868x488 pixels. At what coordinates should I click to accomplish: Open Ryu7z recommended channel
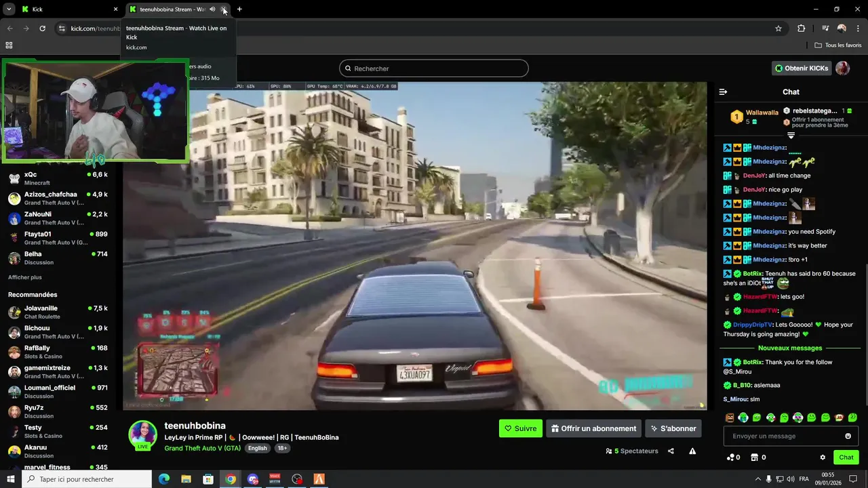pos(58,411)
